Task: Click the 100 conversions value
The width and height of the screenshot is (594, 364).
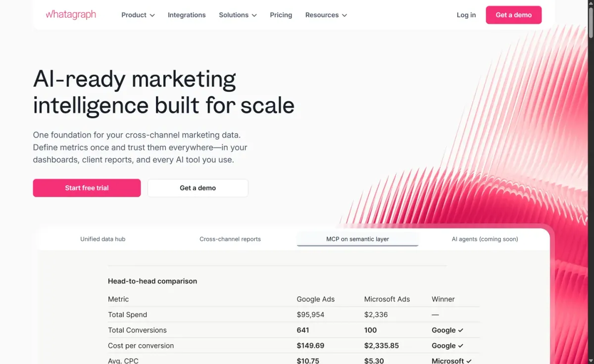Action: tap(370, 330)
